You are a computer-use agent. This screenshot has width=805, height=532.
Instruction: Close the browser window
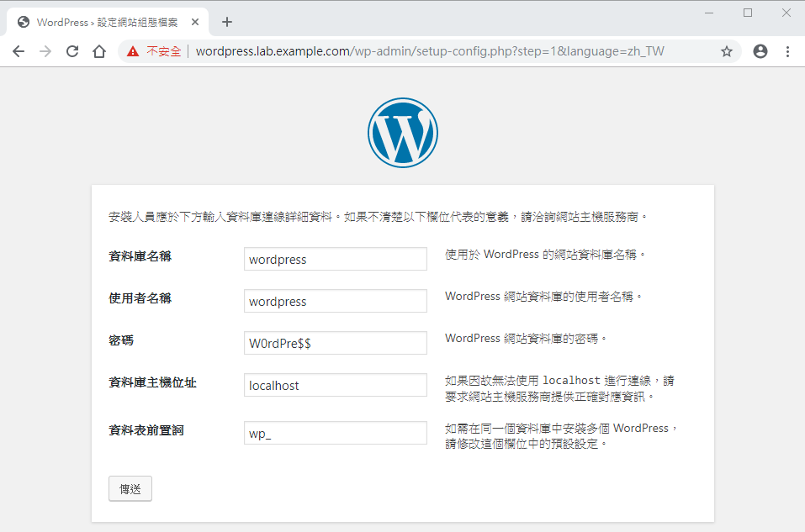point(786,13)
